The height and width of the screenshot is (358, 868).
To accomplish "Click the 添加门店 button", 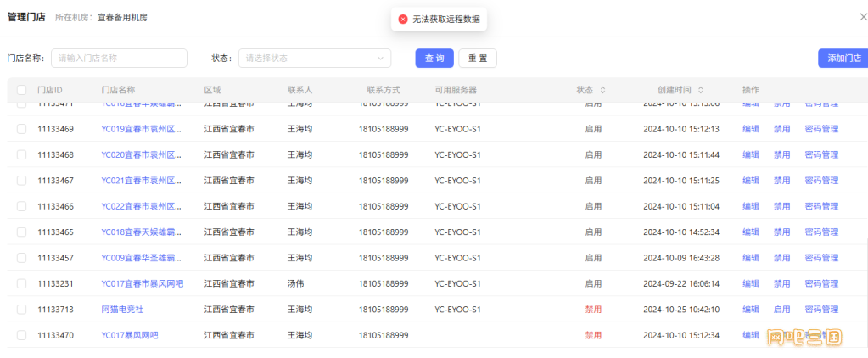I will point(843,58).
